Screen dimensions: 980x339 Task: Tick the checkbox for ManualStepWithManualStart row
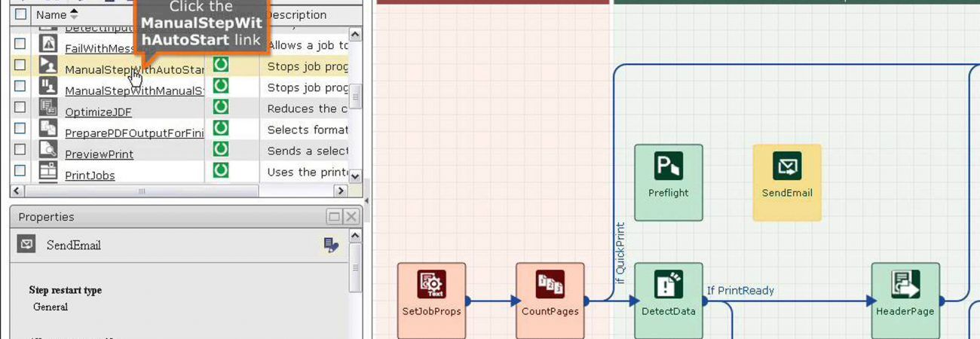click(x=20, y=86)
